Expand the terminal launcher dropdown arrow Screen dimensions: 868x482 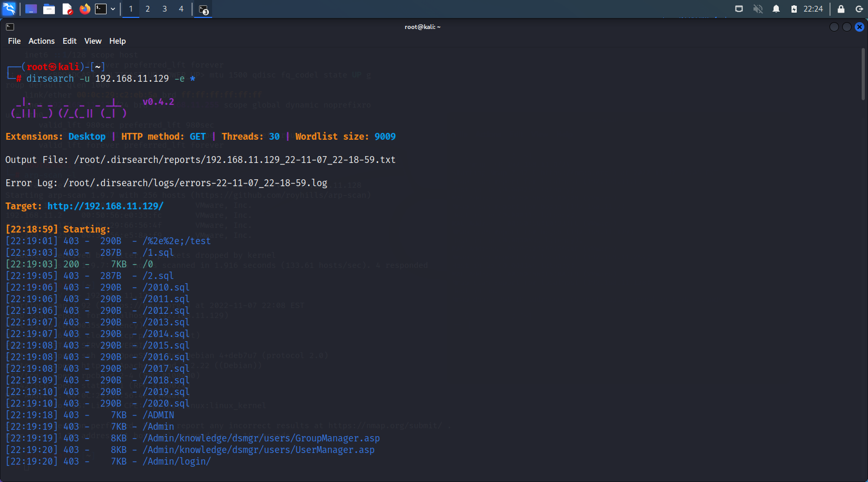pos(113,9)
